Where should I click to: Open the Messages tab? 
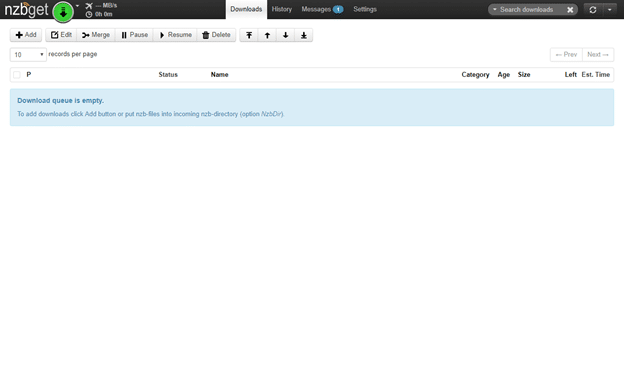(322, 9)
